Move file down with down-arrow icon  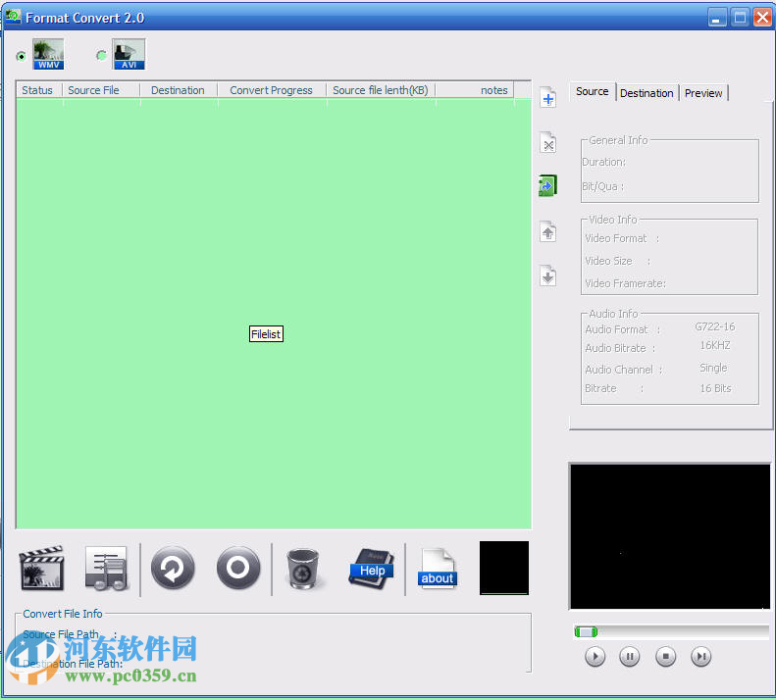coord(547,276)
